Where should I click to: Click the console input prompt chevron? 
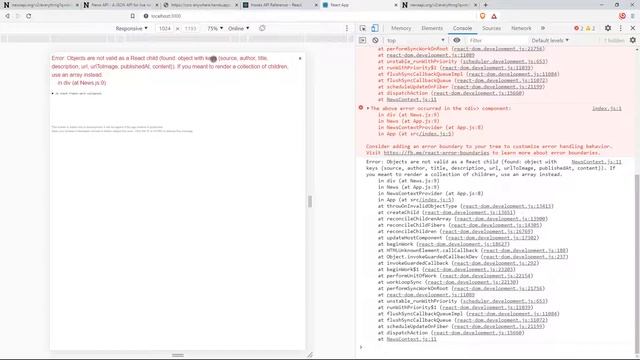361,347
